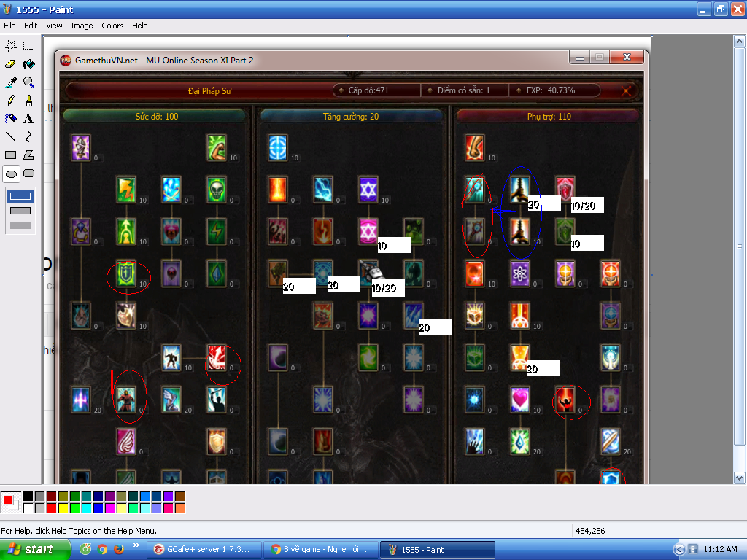Pick the bright green color swatch

[x=75, y=508]
